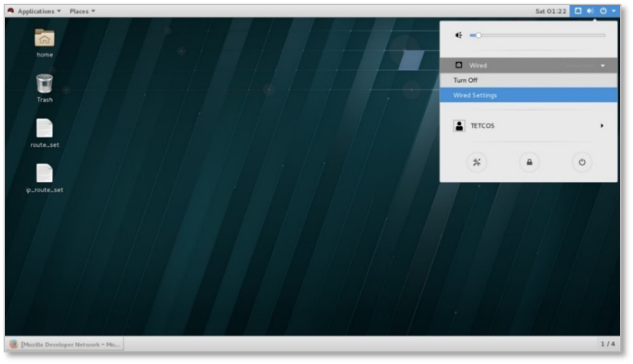Viewport: 633px width, 364px height.
Task: Turn Off the wired connection
Action: point(466,80)
